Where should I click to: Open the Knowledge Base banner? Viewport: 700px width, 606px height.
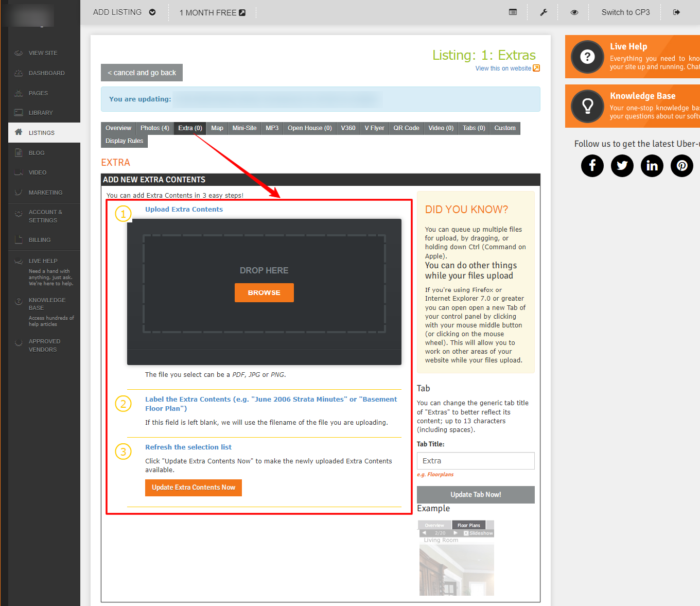pyautogui.click(x=633, y=106)
